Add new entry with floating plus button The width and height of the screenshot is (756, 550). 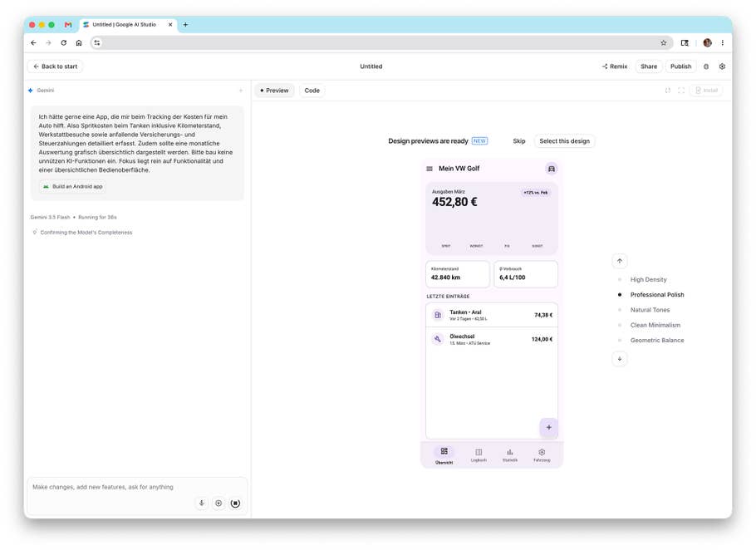(548, 428)
